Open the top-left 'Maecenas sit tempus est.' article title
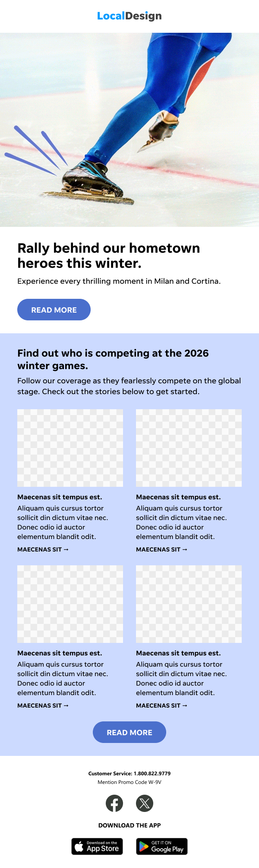Image resolution: width=259 pixels, height=868 pixels. [x=60, y=497]
